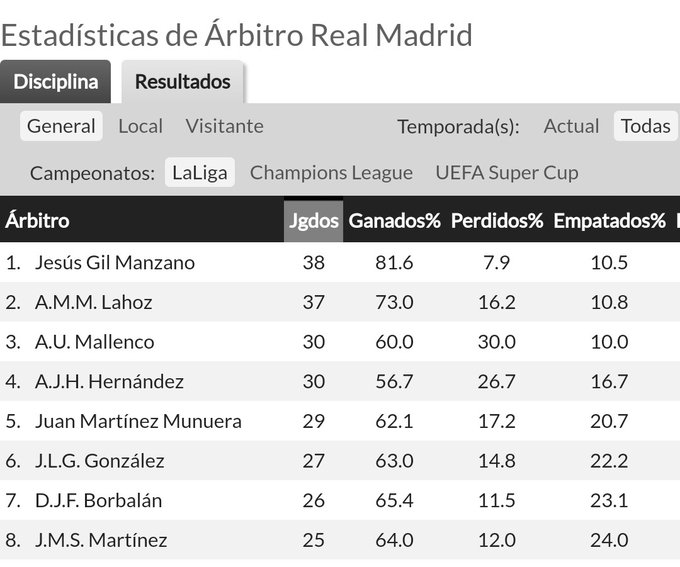Show only the Actual season
The image size is (680, 567).
(571, 126)
